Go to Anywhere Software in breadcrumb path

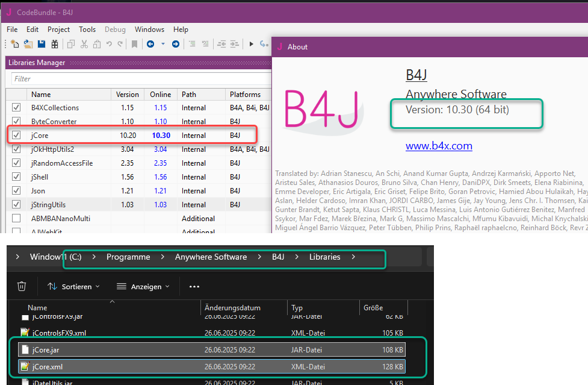[211, 257]
